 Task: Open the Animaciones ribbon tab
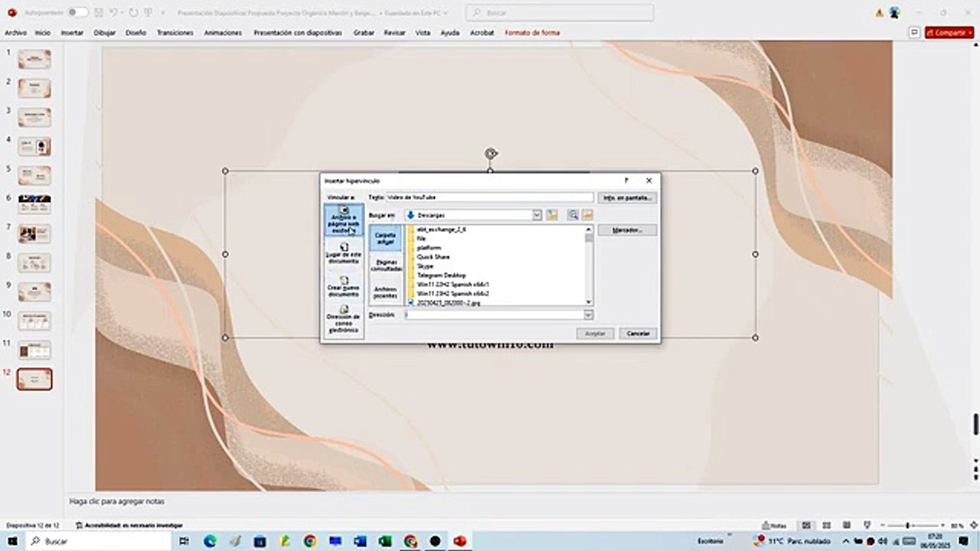pos(223,33)
